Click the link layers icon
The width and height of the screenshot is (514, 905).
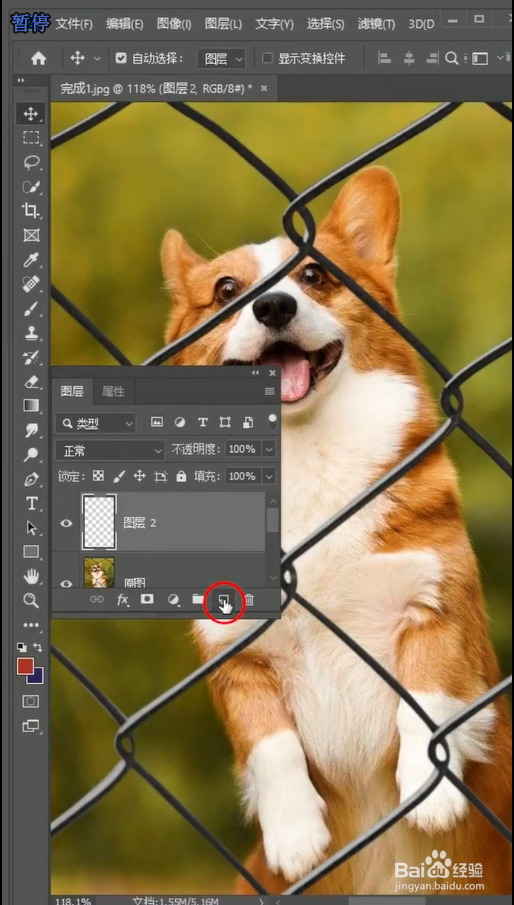point(97,600)
